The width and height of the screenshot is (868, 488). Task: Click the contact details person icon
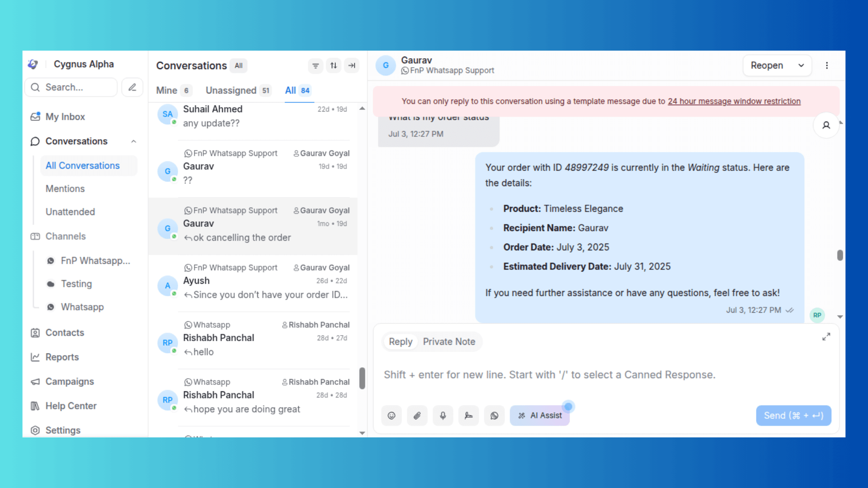[x=826, y=125]
